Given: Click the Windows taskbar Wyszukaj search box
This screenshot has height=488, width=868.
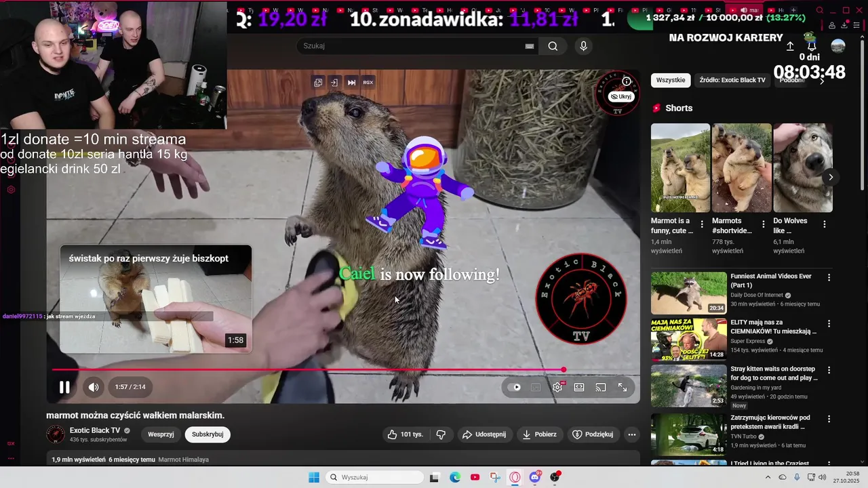Looking at the screenshot, I should pos(374,477).
